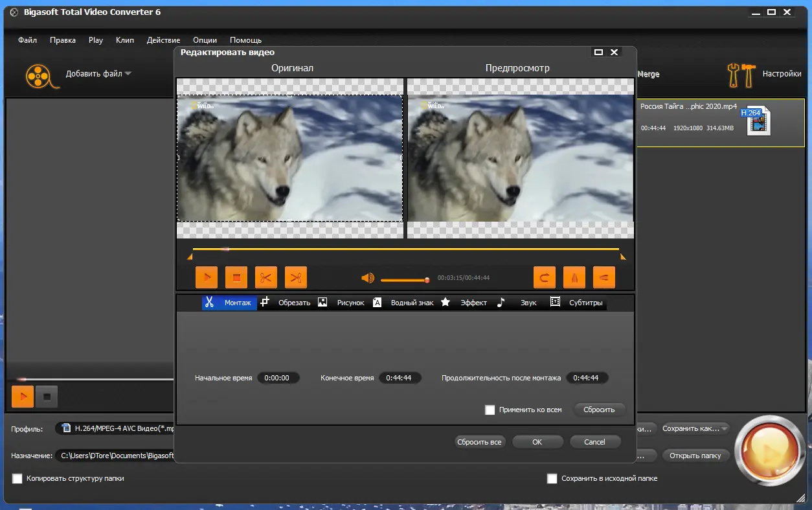The height and width of the screenshot is (510, 812).
Task: Click the second scissors trim icon
Action: [x=296, y=277]
